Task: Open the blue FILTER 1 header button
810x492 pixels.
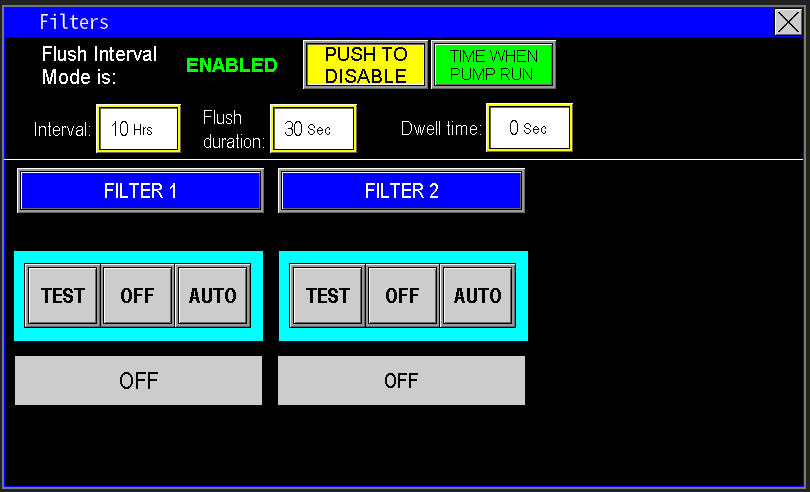Action: pyautogui.click(x=140, y=191)
